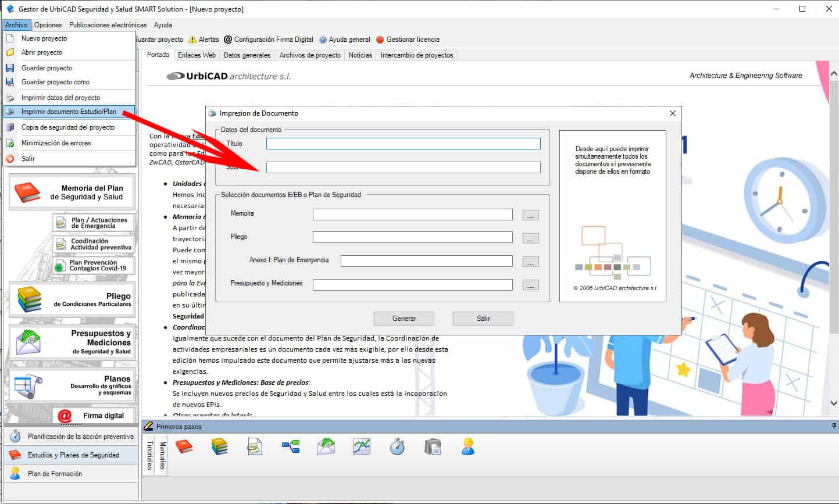This screenshot has width=839, height=504.
Task: Click Presupuesto y Mediciones path field
Action: pos(413,285)
